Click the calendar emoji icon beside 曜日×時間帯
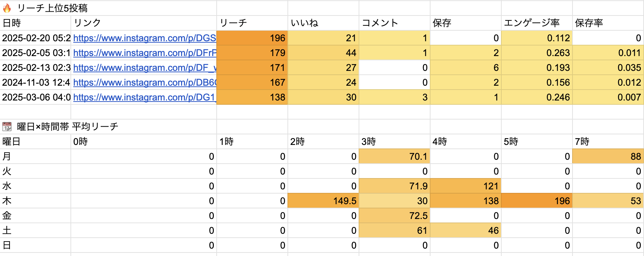This screenshot has height=256, width=644. point(7,127)
